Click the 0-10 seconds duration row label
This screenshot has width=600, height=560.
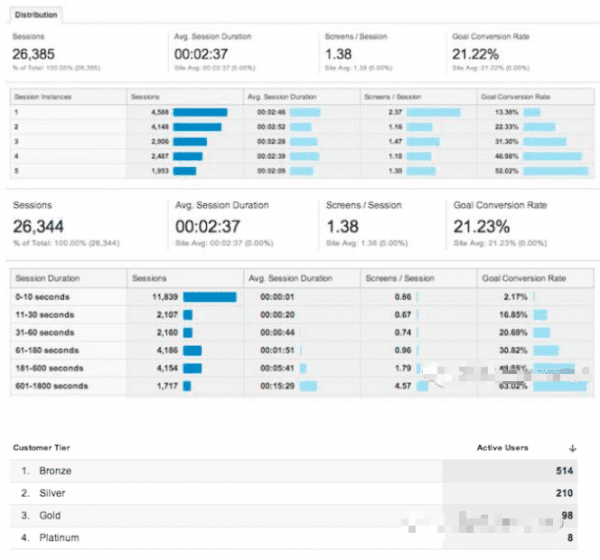point(42,297)
